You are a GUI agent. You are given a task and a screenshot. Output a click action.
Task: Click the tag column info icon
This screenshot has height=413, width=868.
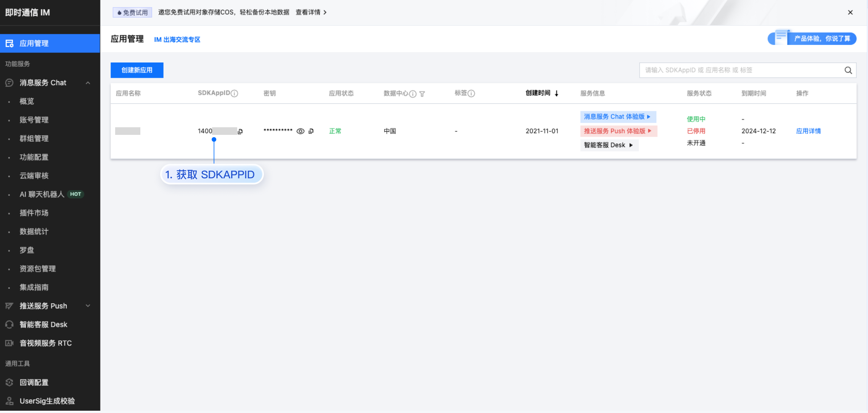click(471, 93)
